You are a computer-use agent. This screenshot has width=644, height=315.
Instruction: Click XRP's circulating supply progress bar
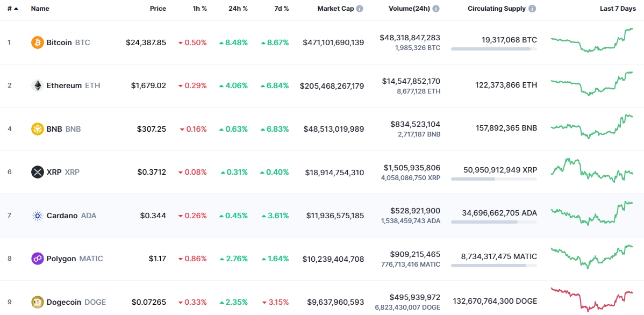tap(493, 179)
